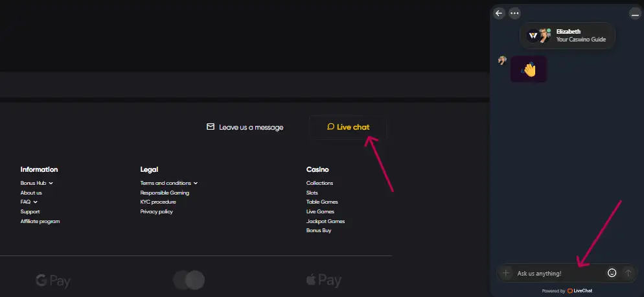Click the envelope icon by Leave us a message
The height and width of the screenshot is (297, 644).
pos(211,126)
